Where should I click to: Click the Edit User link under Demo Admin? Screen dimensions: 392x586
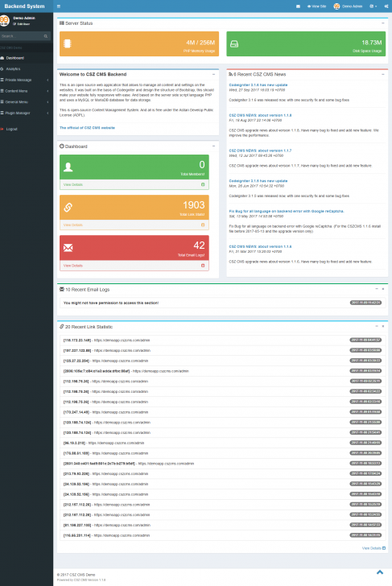click(21, 24)
